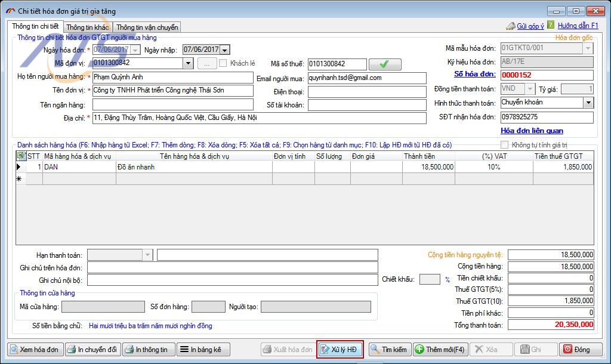This screenshot has width=611, height=364.
Task: Click the ellipsis browse button beside Mã đơn vị
Action: tap(206, 63)
